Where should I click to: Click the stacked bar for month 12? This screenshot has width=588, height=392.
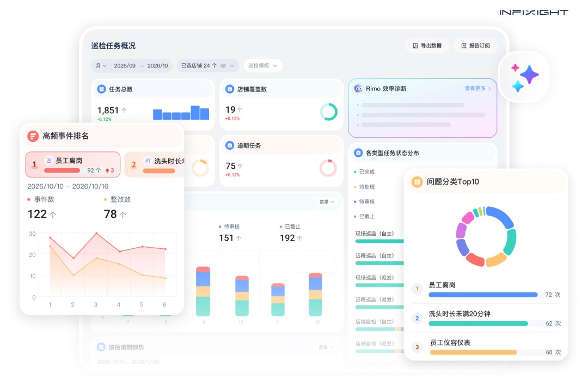[315, 295]
